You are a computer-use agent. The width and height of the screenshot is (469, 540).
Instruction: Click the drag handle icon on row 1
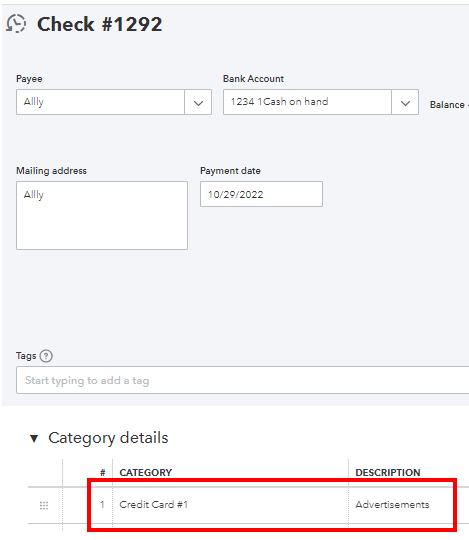tap(44, 505)
